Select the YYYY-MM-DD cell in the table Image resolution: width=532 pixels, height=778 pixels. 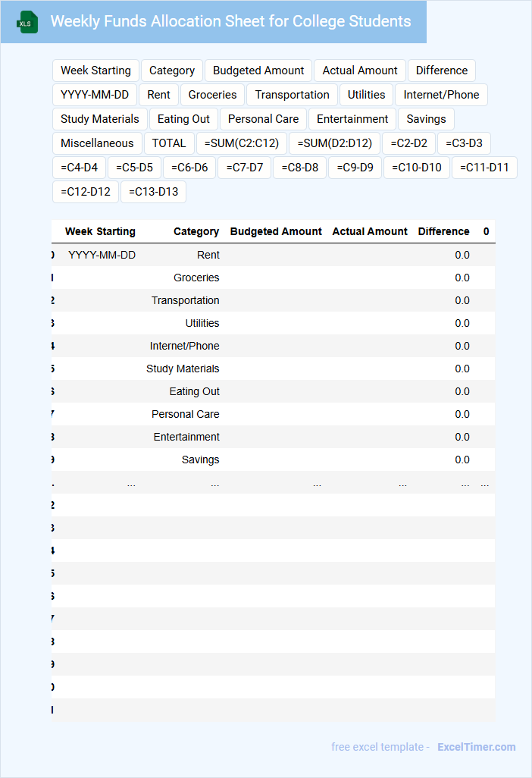point(102,255)
